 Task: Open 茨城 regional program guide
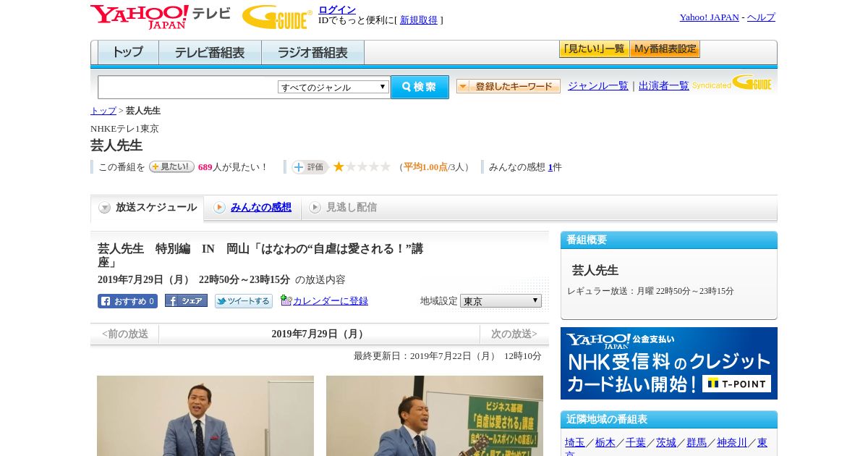[666, 442]
